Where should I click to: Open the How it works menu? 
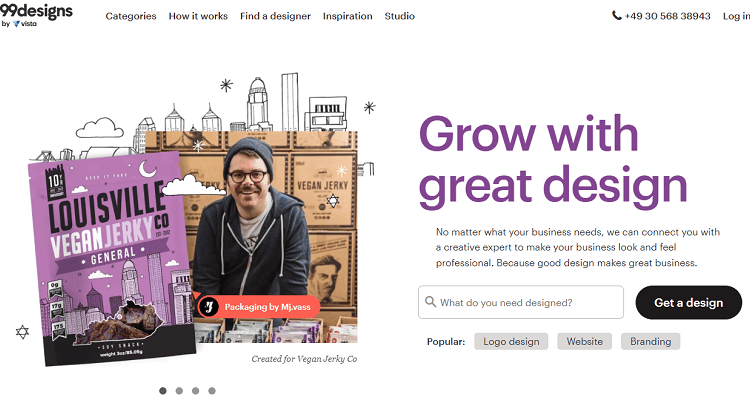pyautogui.click(x=198, y=16)
